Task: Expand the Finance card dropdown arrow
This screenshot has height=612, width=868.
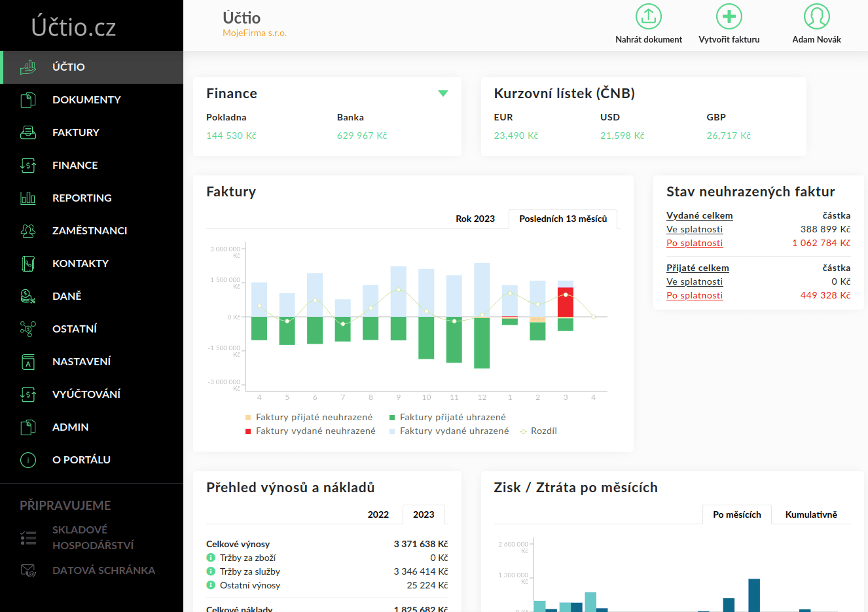Action: 443,94
